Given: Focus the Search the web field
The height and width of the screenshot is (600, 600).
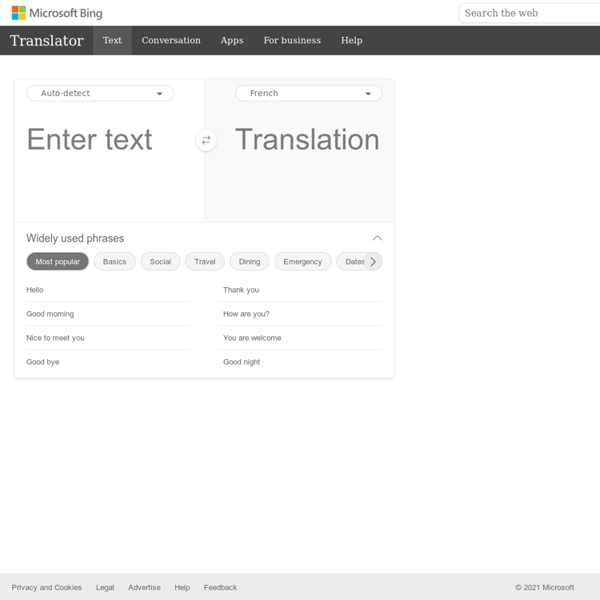Looking at the screenshot, I should (x=530, y=13).
